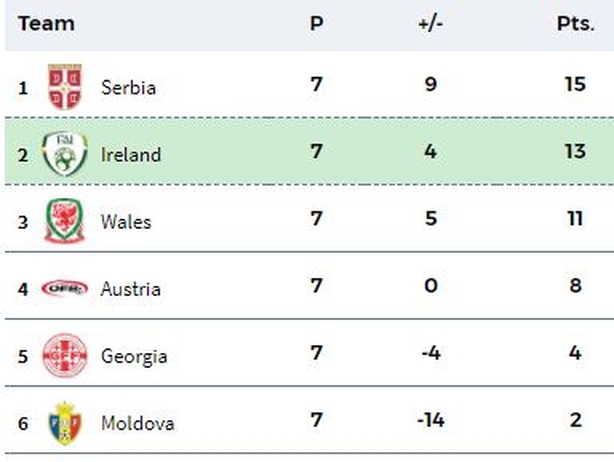Open the Ireland team link
This screenshot has width=614, height=462.
131,154
